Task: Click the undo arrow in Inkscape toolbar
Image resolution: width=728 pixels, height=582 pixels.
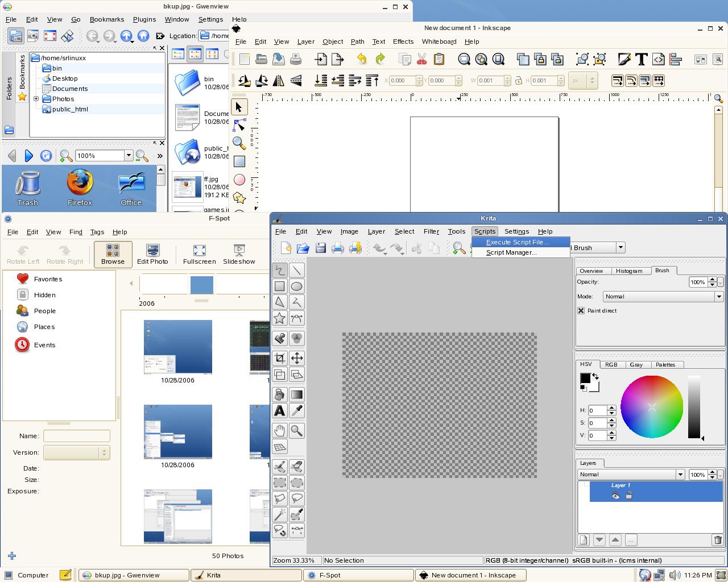Action: click(362, 59)
